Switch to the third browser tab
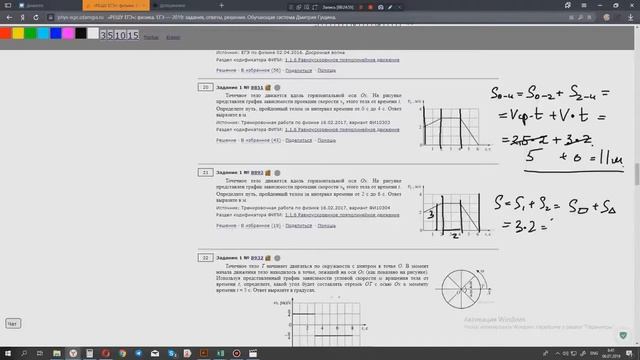The height and width of the screenshot is (360, 640). [x=182, y=6]
